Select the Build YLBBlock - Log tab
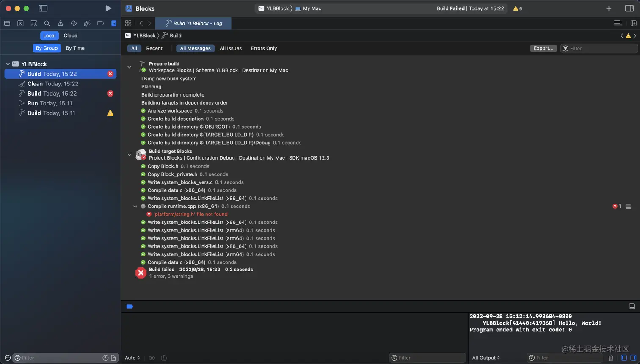 pyautogui.click(x=193, y=23)
